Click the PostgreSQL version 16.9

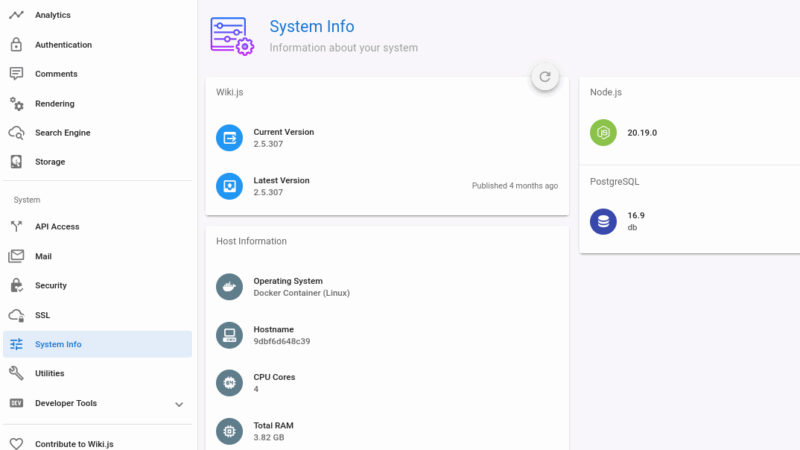point(636,215)
